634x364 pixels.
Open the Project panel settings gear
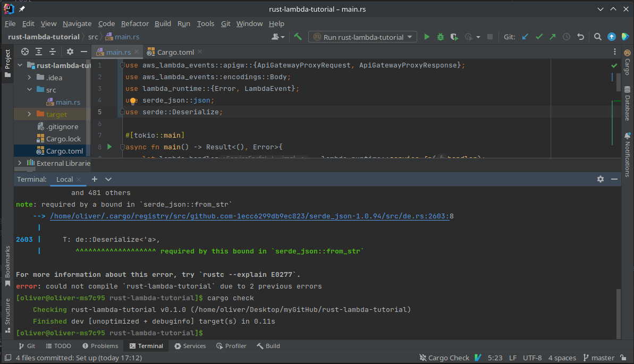pos(70,52)
